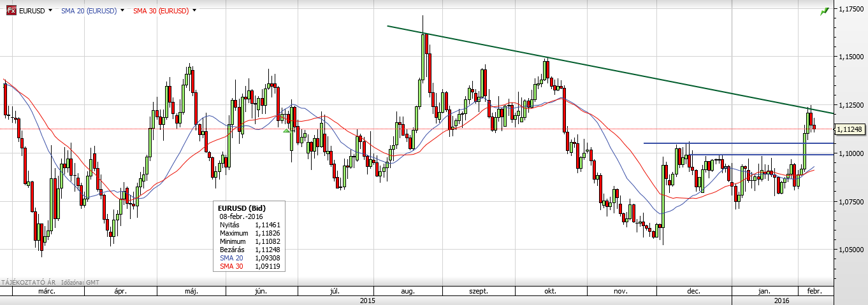Image resolution: width=868 pixels, height=305 pixels.
Task: Click the EURUSD (Bid) info box title
Action: click(x=242, y=208)
